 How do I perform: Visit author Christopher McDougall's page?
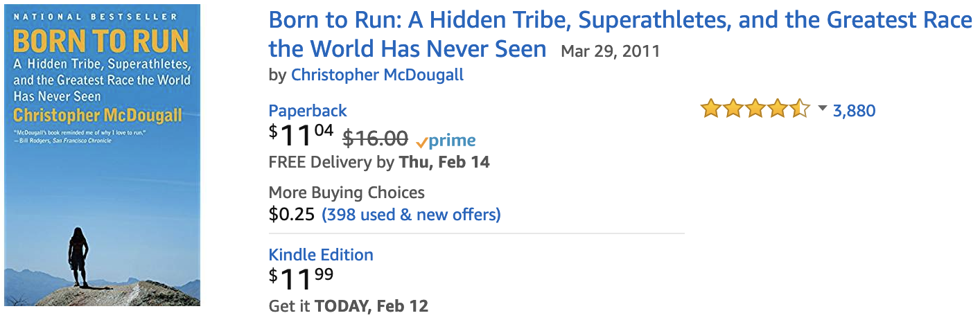(x=377, y=74)
